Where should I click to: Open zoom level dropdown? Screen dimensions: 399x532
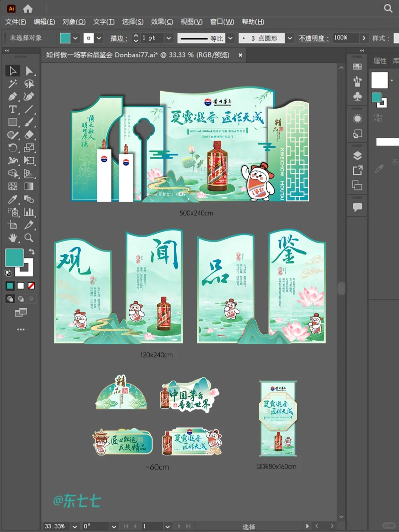tap(75, 526)
